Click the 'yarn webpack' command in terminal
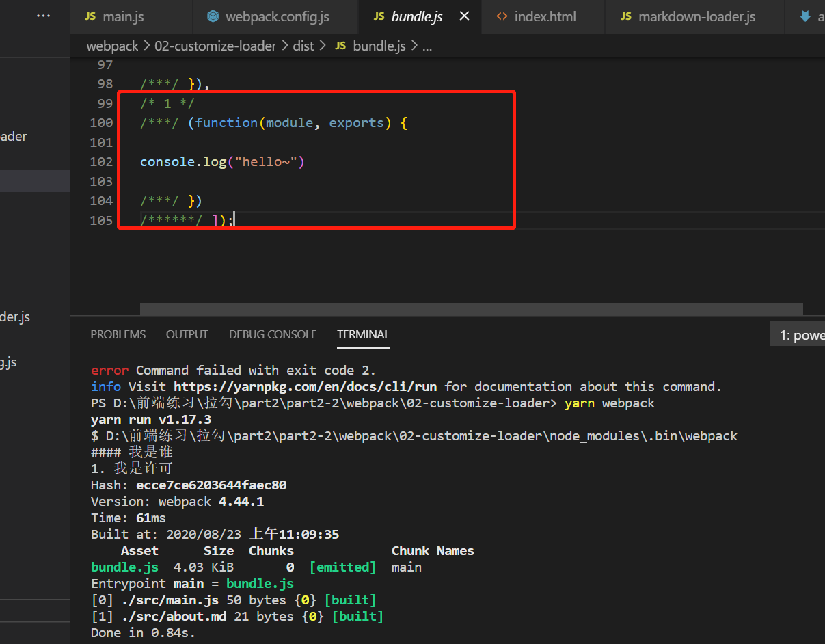825x644 pixels. (610, 403)
